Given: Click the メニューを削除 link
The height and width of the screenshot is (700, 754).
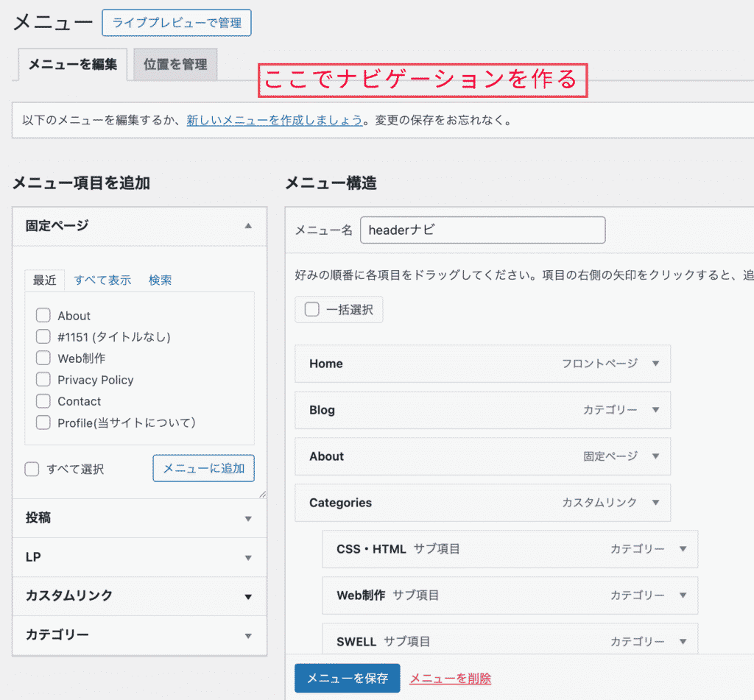Looking at the screenshot, I should click(450, 679).
